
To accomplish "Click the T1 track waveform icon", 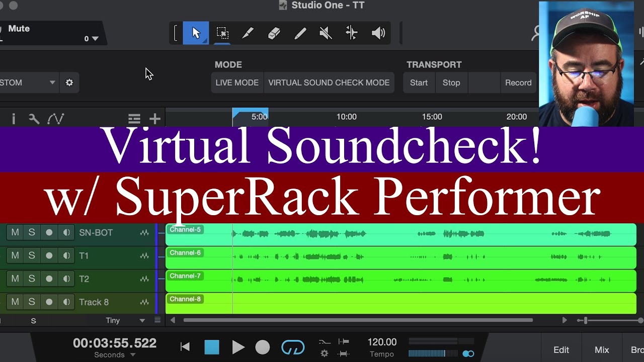I will point(144,256).
